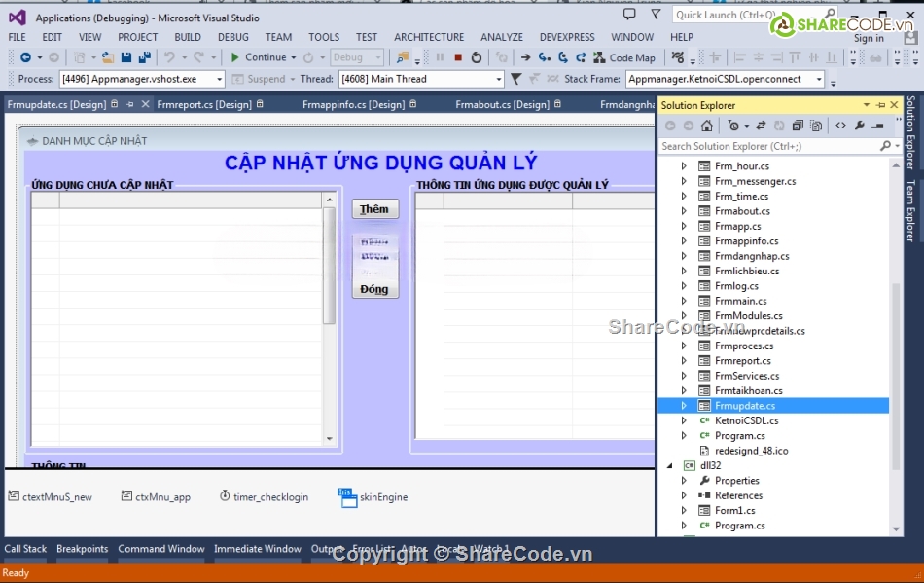Click the left list's vertical scrollbar thumb
Screen dimensions: 924x583
[330, 266]
